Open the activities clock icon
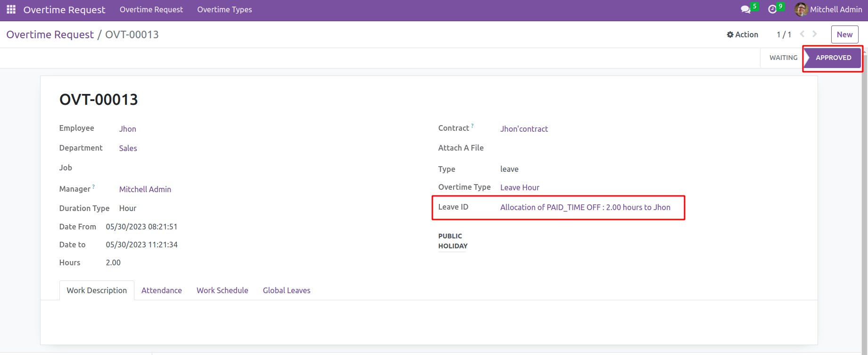The width and height of the screenshot is (868, 355). [x=772, y=9]
